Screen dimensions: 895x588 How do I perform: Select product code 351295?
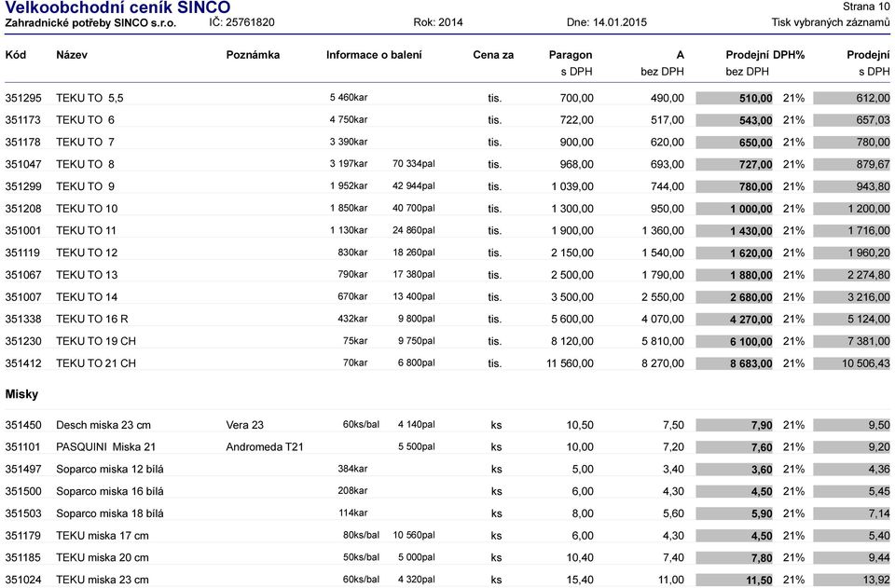(23, 98)
